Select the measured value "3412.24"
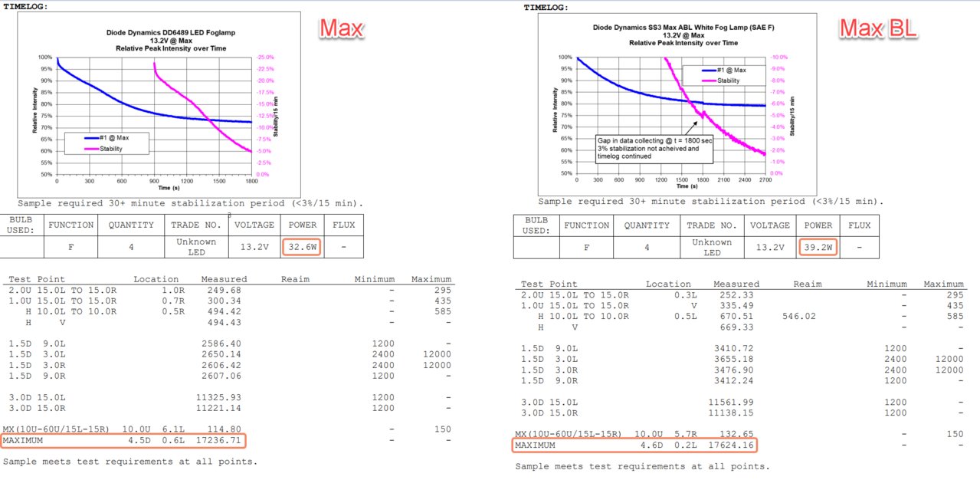The height and width of the screenshot is (480, 980). point(733,380)
